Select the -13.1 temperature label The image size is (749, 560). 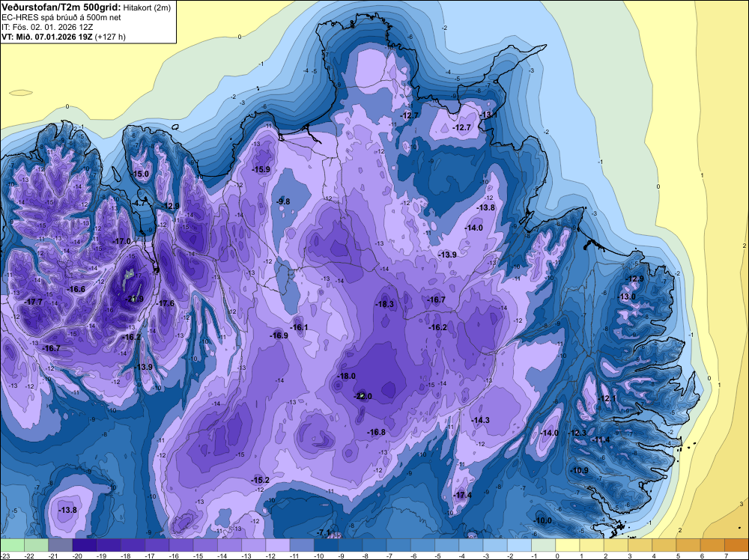pyautogui.click(x=488, y=115)
